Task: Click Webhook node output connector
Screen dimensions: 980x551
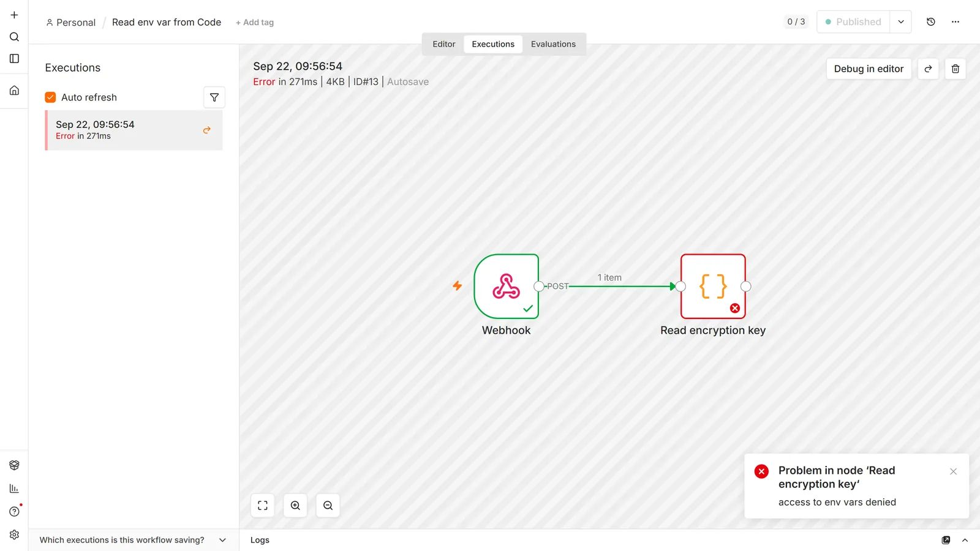Action: click(538, 287)
